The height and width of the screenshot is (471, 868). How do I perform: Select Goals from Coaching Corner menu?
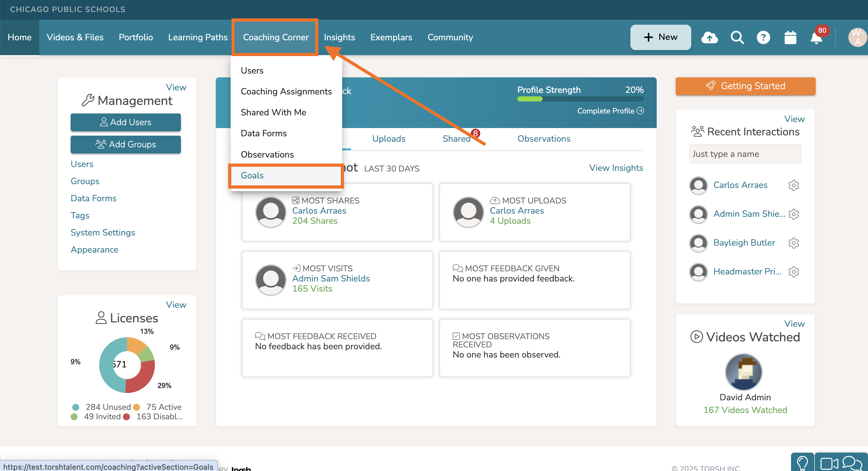tap(252, 175)
